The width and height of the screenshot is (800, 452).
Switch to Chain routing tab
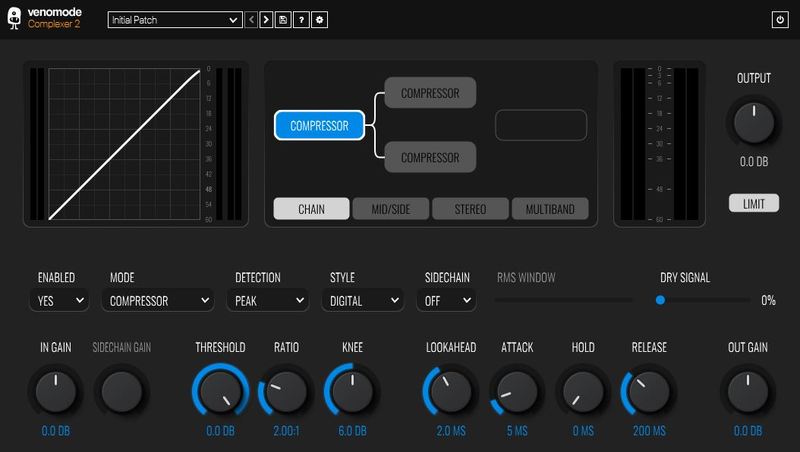click(311, 209)
